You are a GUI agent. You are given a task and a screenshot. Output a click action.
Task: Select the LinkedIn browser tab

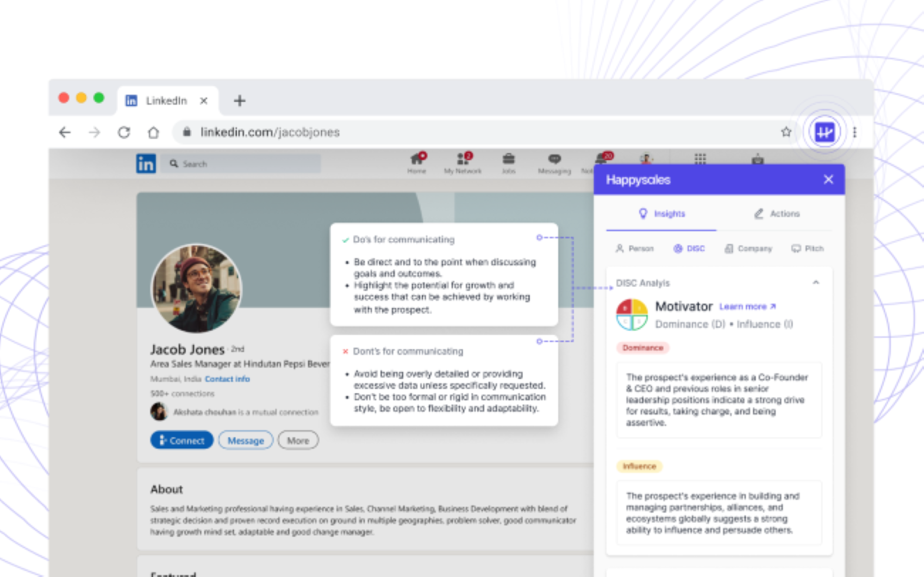[x=167, y=101]
